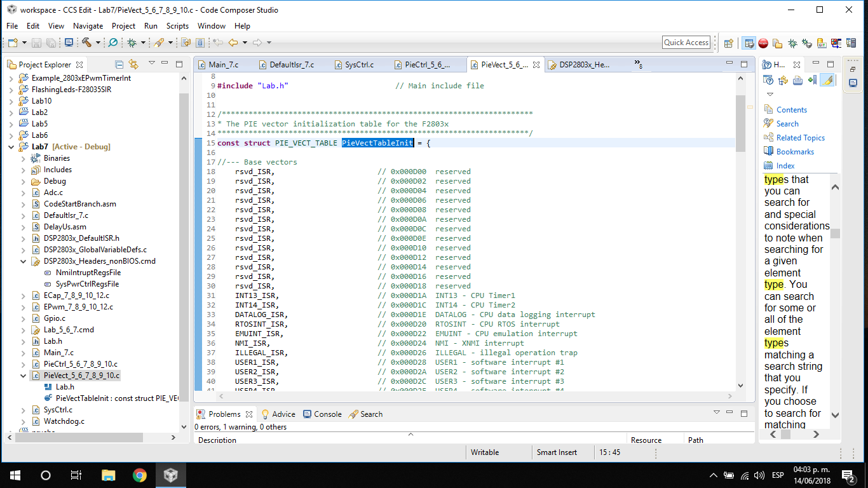Click the Add Bookmark icon in Help panel
Image resolution: width=868 pixels, height=488 pixels.
(812, 80)
